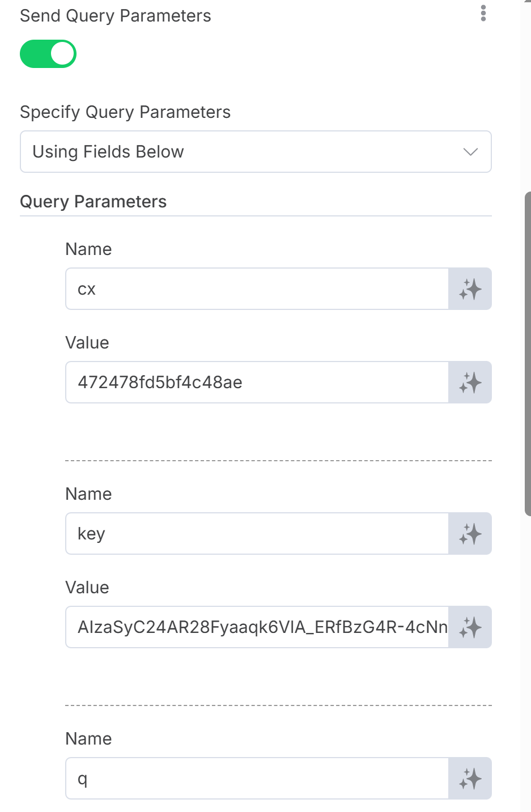531x812 pixels.
Task: Open the Using Fields Below dropdown
Action: (256, 152)
